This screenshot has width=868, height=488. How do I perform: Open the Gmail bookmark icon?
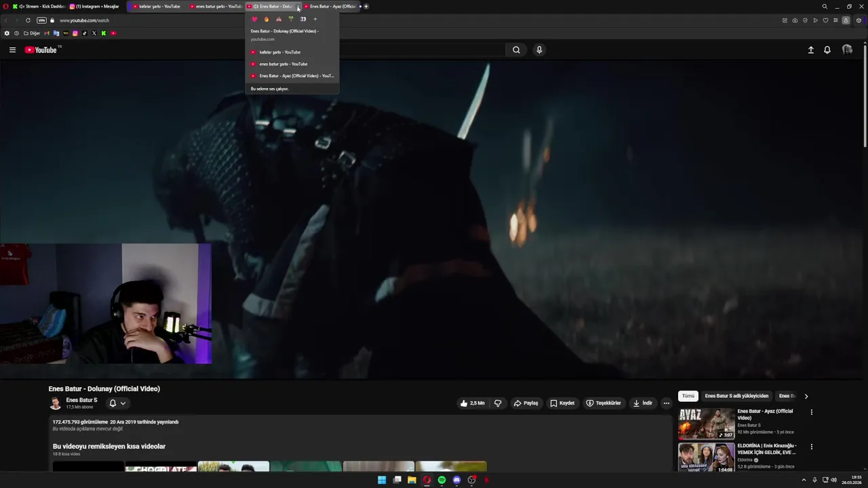tap(47, 33)
